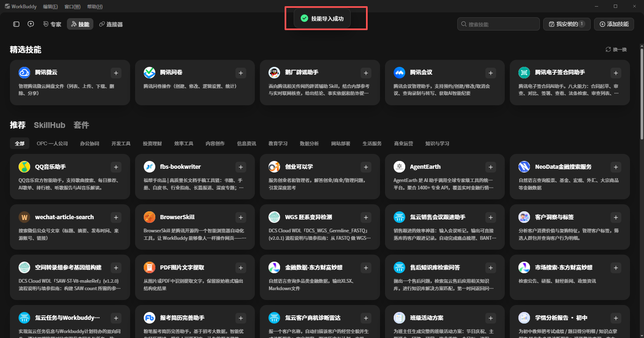Click the PDF图片文字提取 icon
The height and width of the screenshot is (338, 644).
tap(150, 267)
